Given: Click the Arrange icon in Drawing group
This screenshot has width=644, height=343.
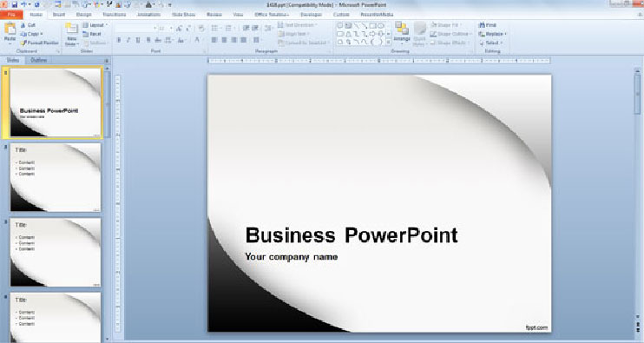Looking at the screenshot, I should tap(402, 30).
